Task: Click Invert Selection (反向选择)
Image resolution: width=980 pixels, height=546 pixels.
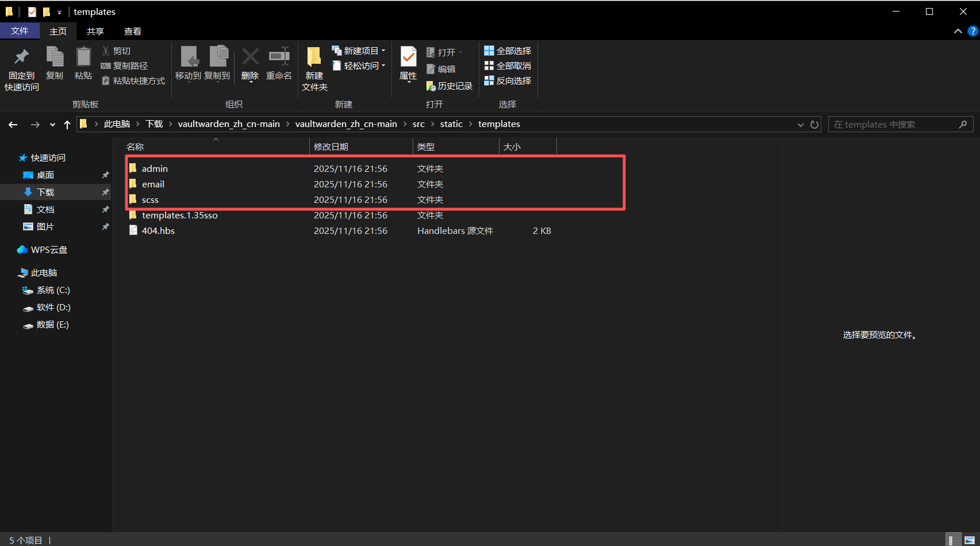Action: click(508, 81)
